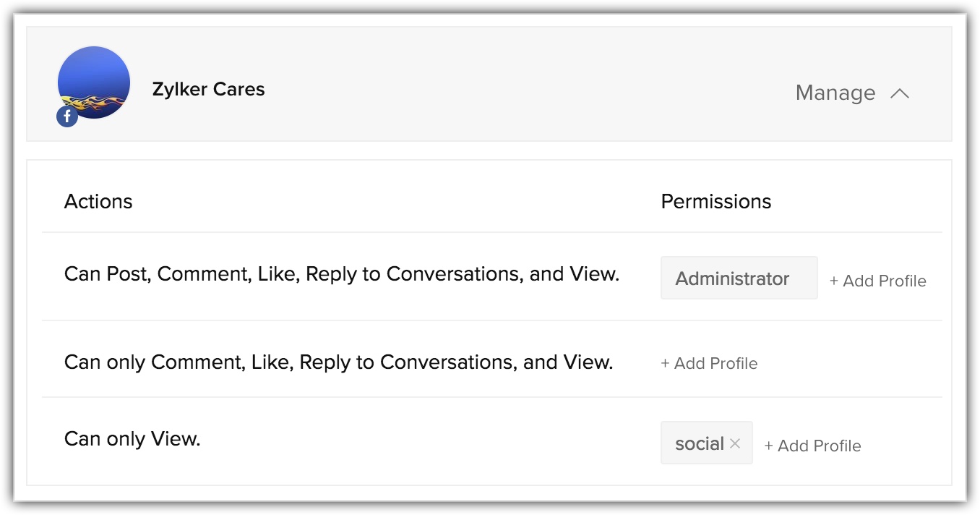Add Profile next to social chip

click(819, 446)
